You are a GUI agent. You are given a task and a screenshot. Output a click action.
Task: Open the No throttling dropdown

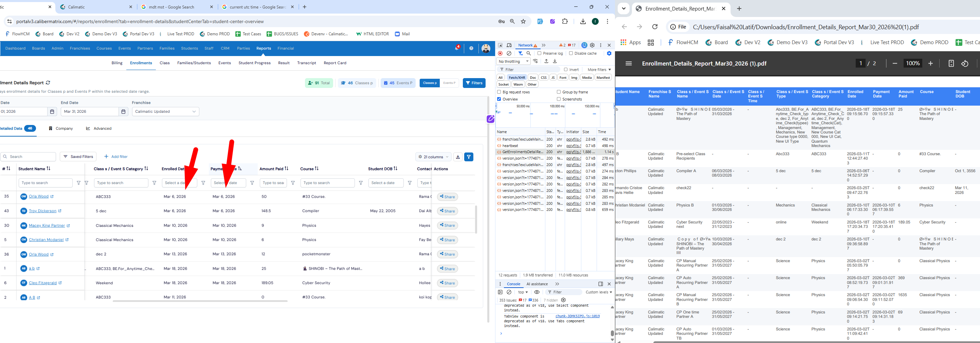(513, 61)
